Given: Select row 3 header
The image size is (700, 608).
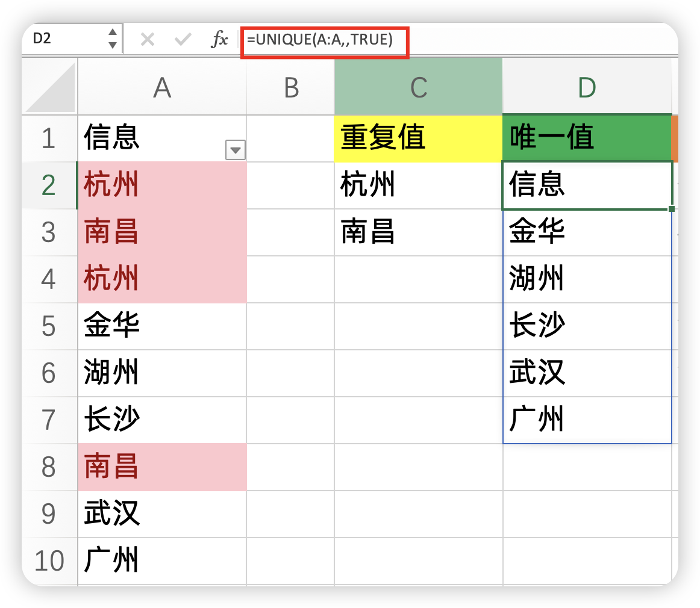Looking at the screenshot, I should (x=49, y=232).
